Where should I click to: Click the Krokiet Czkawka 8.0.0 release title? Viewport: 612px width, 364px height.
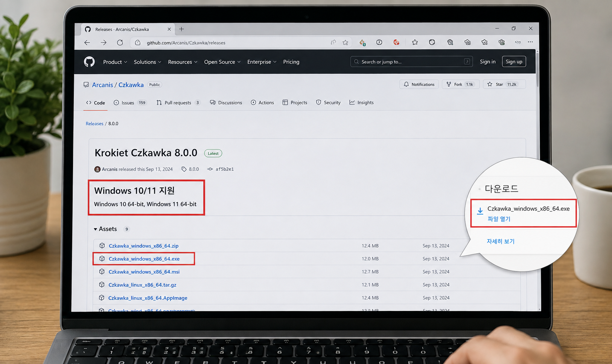click(x=146, y=153)
